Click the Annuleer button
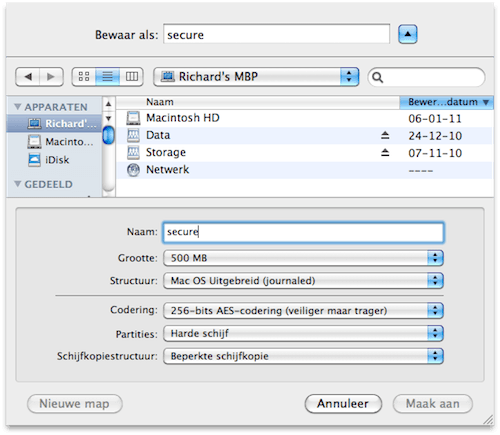500x435 pixels. (x=343, y=404)
